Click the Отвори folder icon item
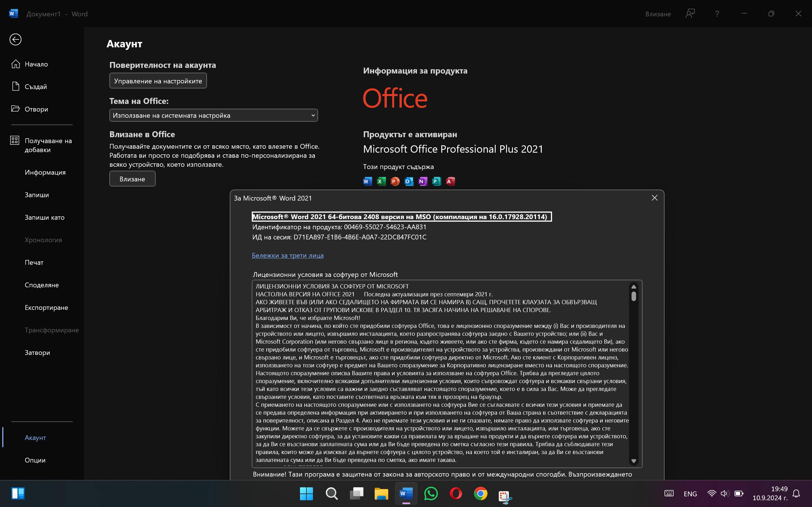The image size is (812, 507). (x=36, y=109)
